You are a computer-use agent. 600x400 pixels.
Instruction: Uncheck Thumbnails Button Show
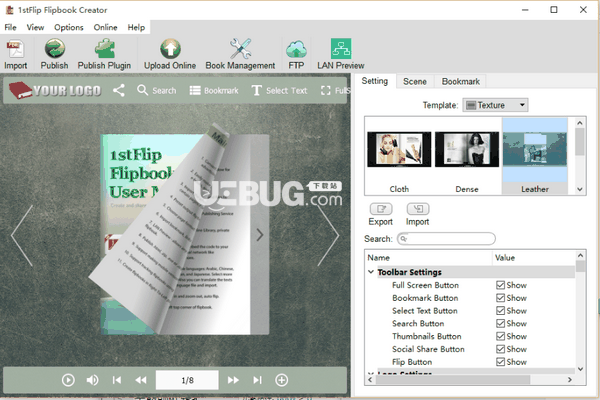[500, 336]
